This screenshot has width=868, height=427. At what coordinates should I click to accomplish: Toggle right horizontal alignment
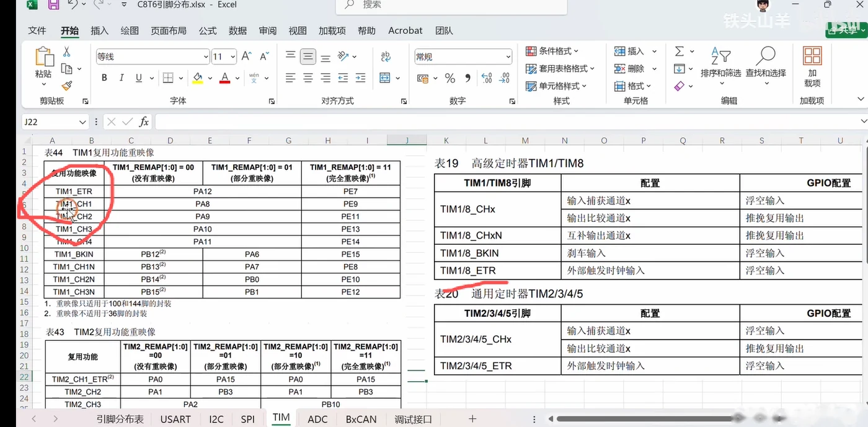325,78
